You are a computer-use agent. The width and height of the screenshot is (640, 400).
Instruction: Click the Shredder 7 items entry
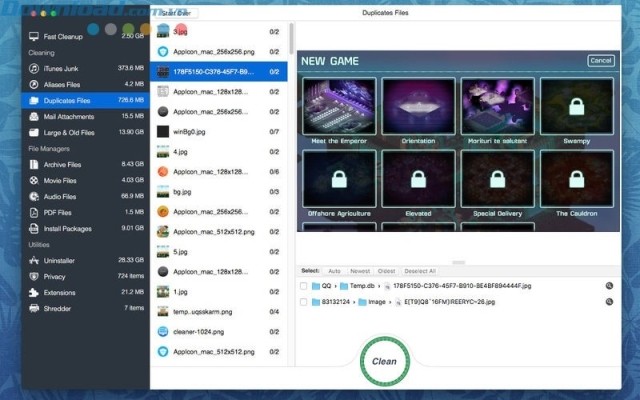coord(86,309)
